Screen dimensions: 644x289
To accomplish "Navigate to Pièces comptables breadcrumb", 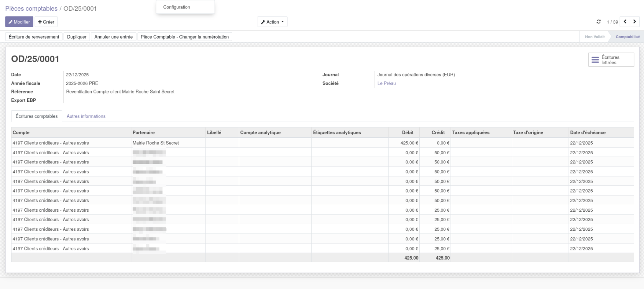I will point(31,8).
